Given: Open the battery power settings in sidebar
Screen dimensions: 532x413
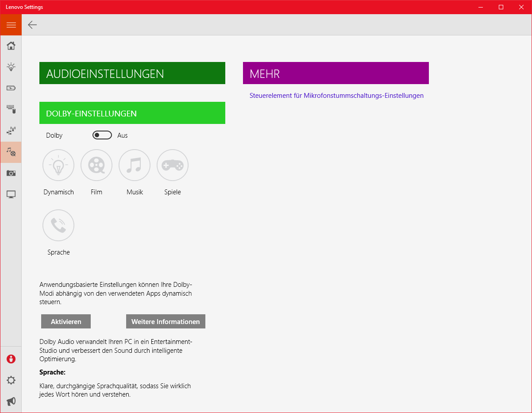Looking at the screenshot, I should [x=11, y=88].
